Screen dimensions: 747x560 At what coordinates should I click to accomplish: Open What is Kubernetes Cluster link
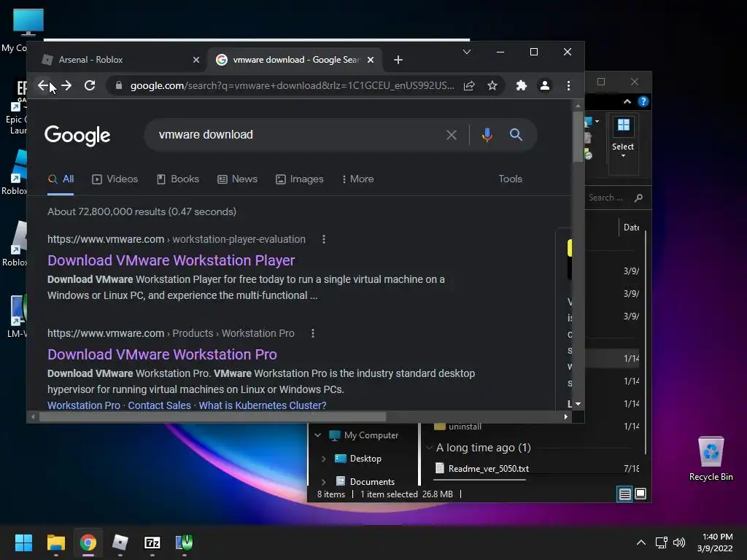click(x=263, y=405)
